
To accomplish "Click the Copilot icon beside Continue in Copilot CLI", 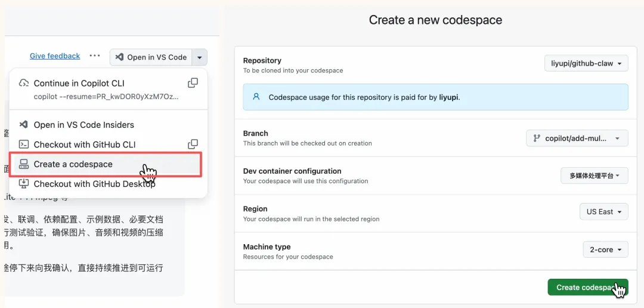I will pos(24,83).
